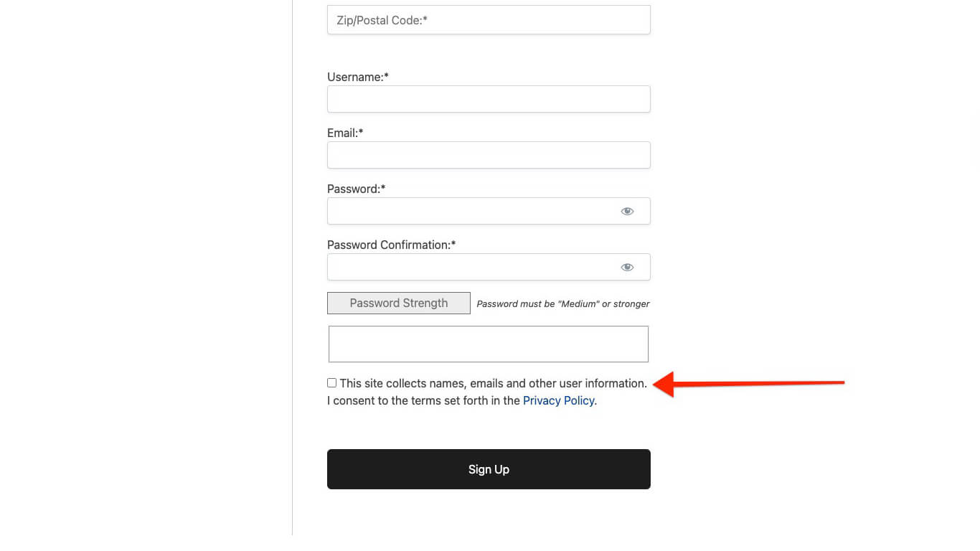Click inside the Password input box
This screenshot has width=980, height=551.
tap(473, 211)
